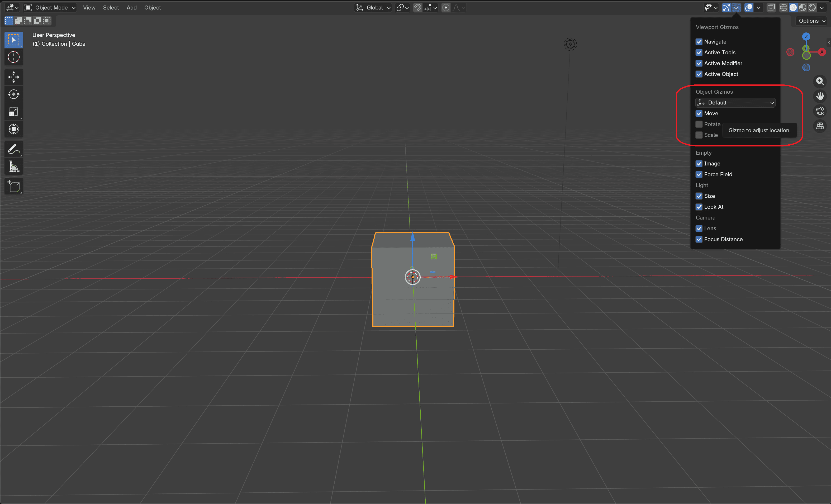Click the red X-axis move arrow
The width and height of the screenshot is (831, 504).
(453, 277)
